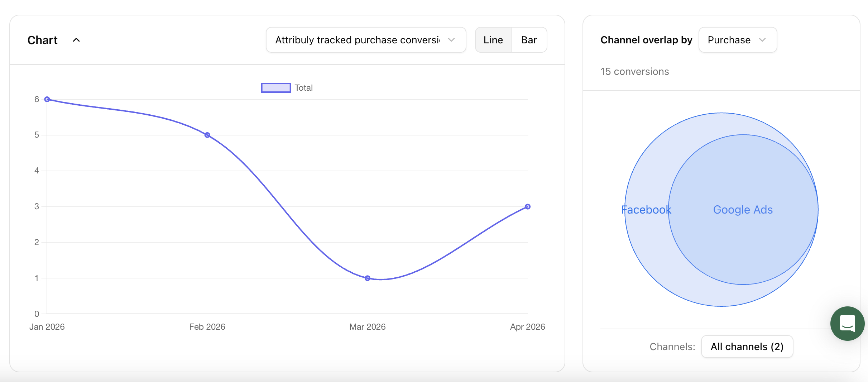Open the live chat support widget
Viewport: 868px width, 382px height.
point(847,323)
